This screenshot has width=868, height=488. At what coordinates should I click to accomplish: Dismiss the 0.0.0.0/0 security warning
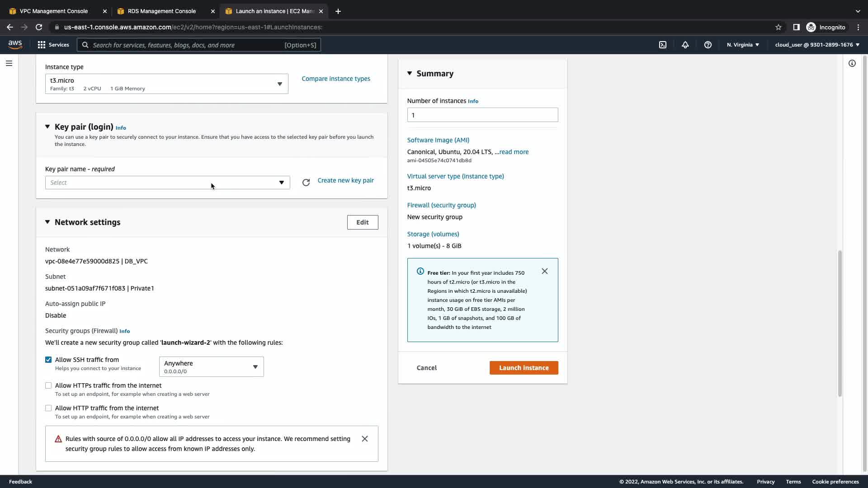click(365, 439)
